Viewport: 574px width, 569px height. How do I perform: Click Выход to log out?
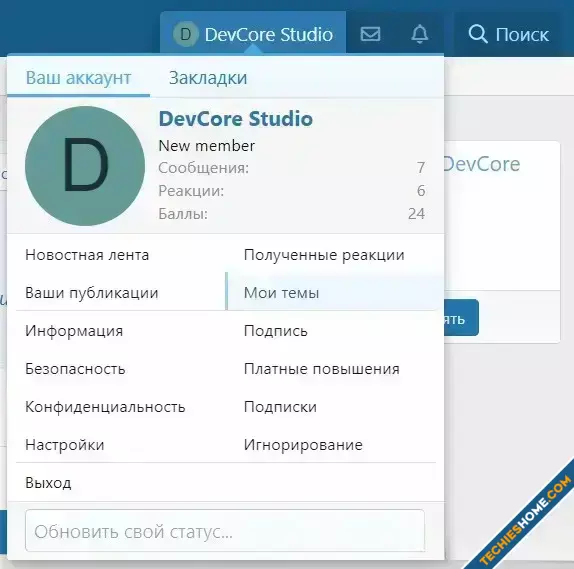point(226,483)
